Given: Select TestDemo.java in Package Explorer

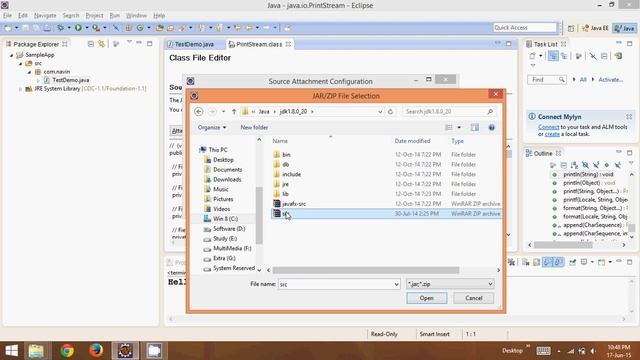Looking at the screenshot, I should (x=70, y=80).
